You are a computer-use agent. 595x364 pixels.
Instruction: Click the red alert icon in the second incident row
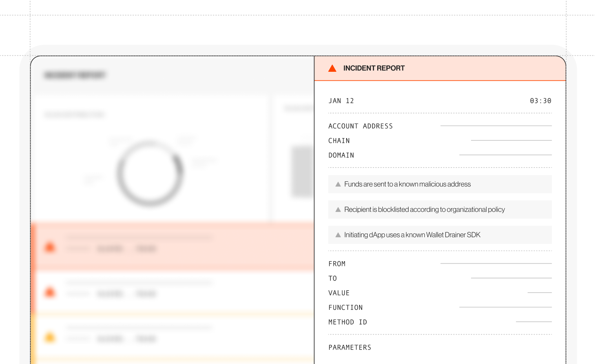tap(50, 292)
